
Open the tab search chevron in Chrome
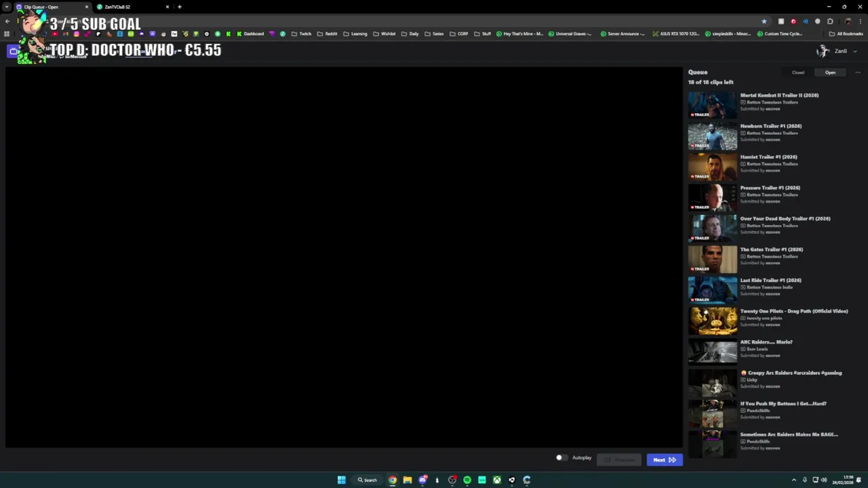coord(6,7)
